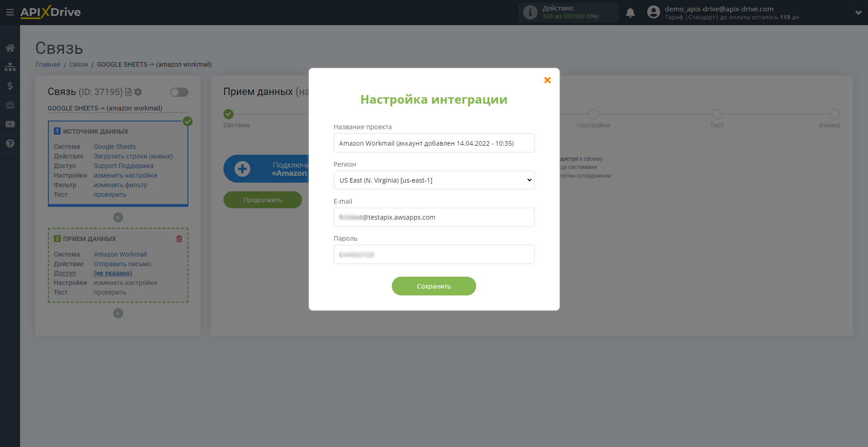Click the Продолжить button
Screen dimensions: 868x447
(x=262, y=200)
